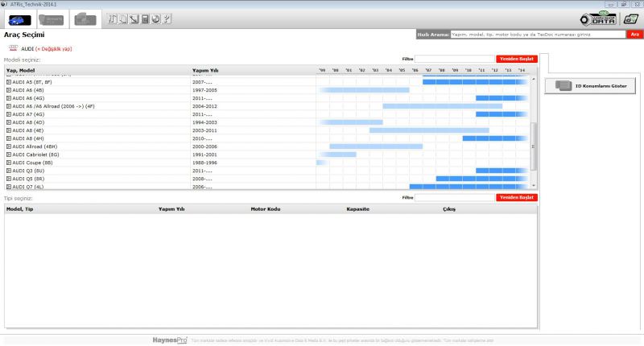644x346 pixels.
Task: Select AUDI A7 (4G) model name
Action: 28,114
